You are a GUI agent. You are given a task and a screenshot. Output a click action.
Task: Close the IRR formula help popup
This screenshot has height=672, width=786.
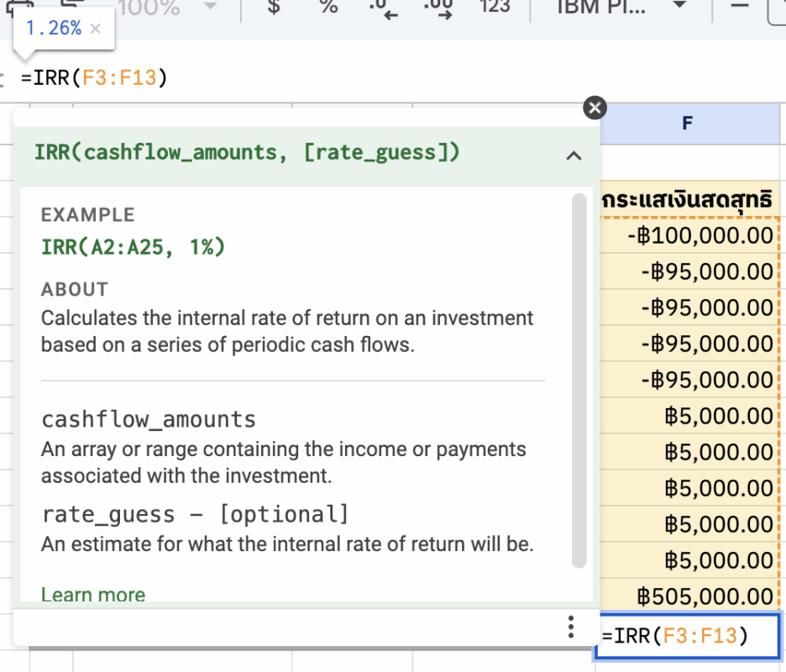[595, 108]
